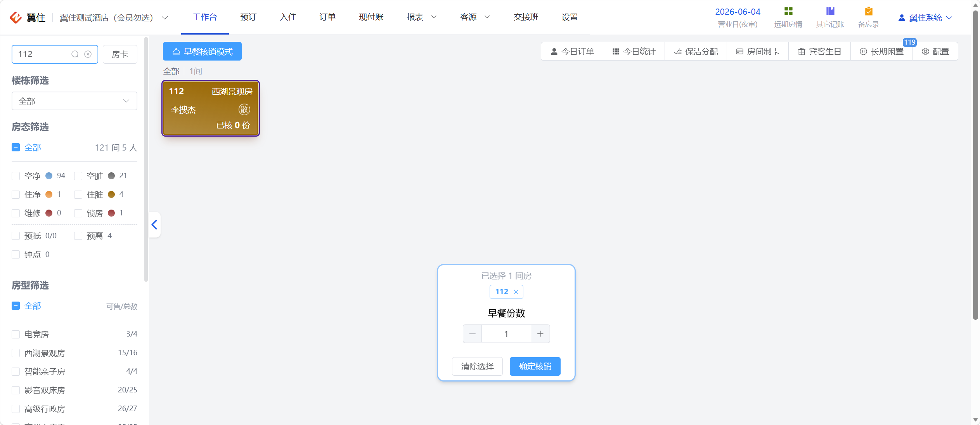Open 今日统计 panel

point(634,52)
